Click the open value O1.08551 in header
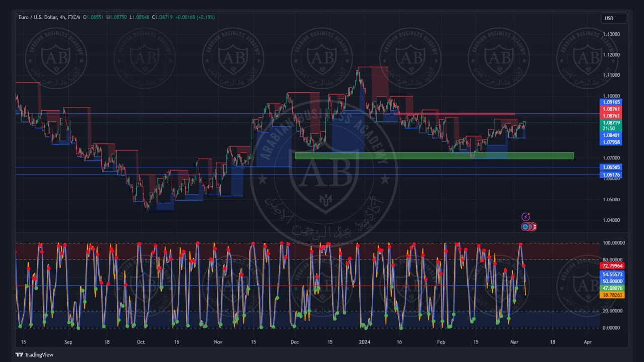The height and width of the screenshot is (362, 644). [93, 17]
